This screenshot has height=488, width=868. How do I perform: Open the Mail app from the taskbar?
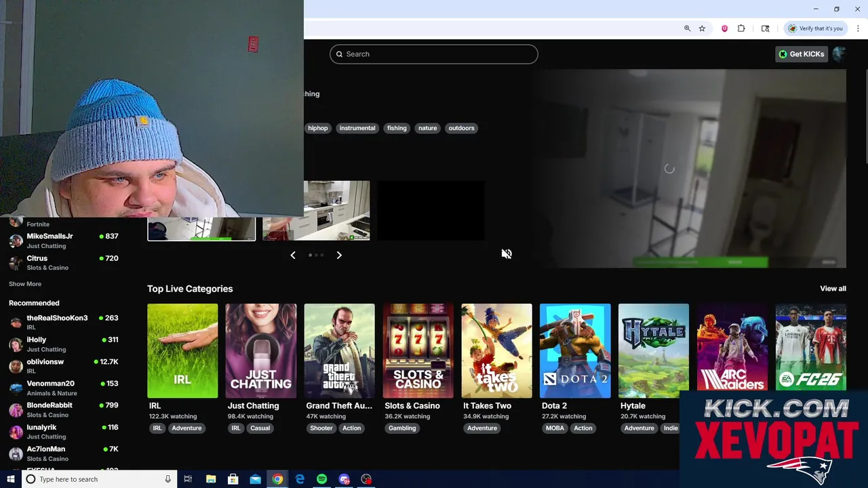pyautogui.click(x=255, y=479)
